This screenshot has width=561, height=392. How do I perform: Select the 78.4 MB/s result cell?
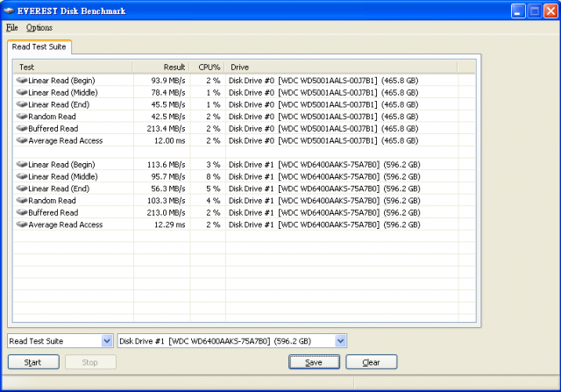[x=168, y=93]
